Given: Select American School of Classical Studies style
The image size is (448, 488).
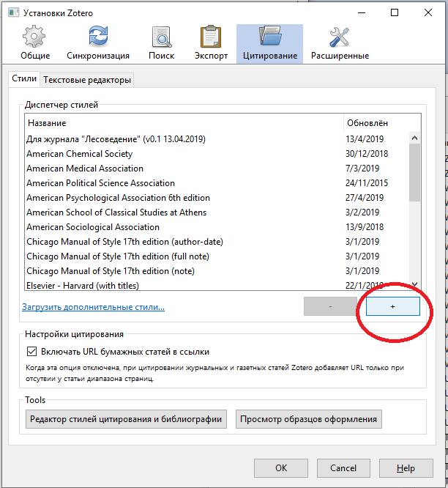Looking at the screenshot, I should (x=217, y=212).
